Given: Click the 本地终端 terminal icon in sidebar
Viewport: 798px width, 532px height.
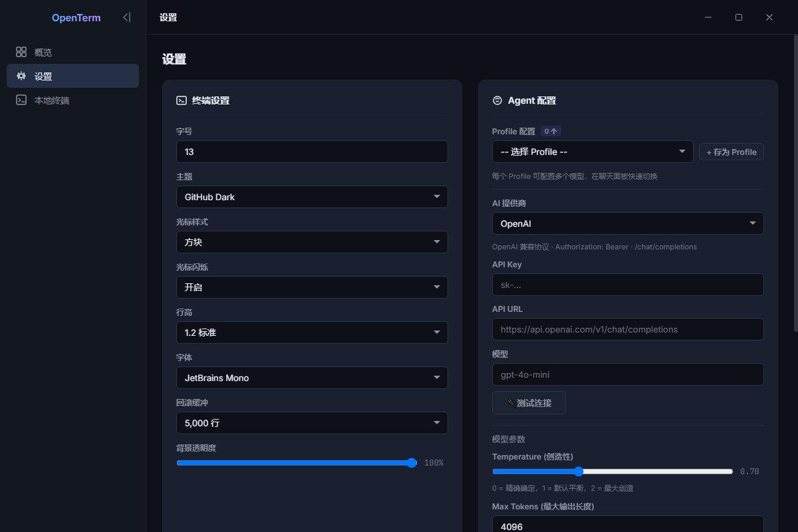Looking at the screenshot, I should [x=21, y=100].
